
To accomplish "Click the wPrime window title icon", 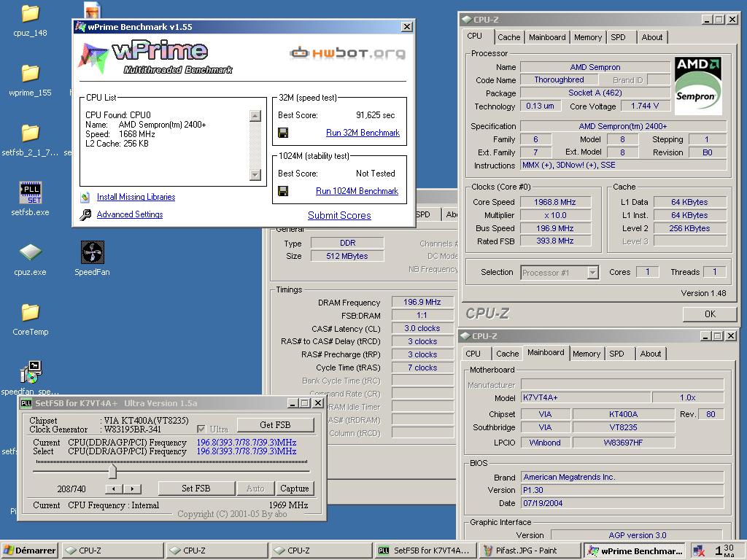I will click(x=80, y=27).
